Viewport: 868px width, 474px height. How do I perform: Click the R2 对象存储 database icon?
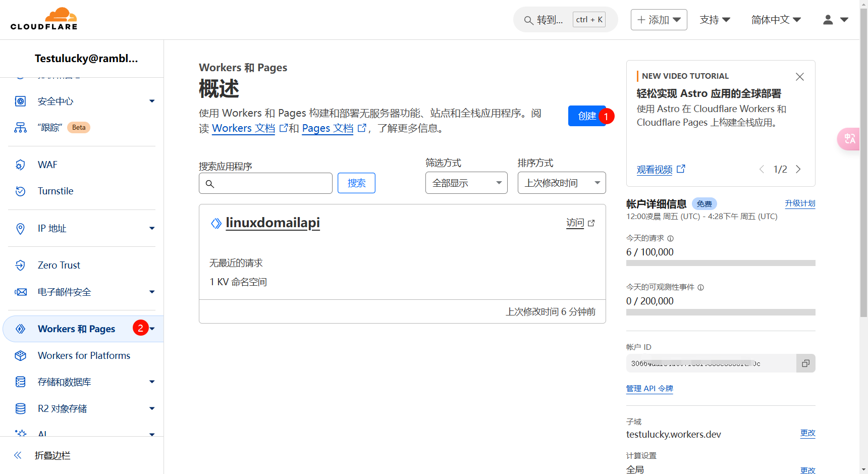20,408
